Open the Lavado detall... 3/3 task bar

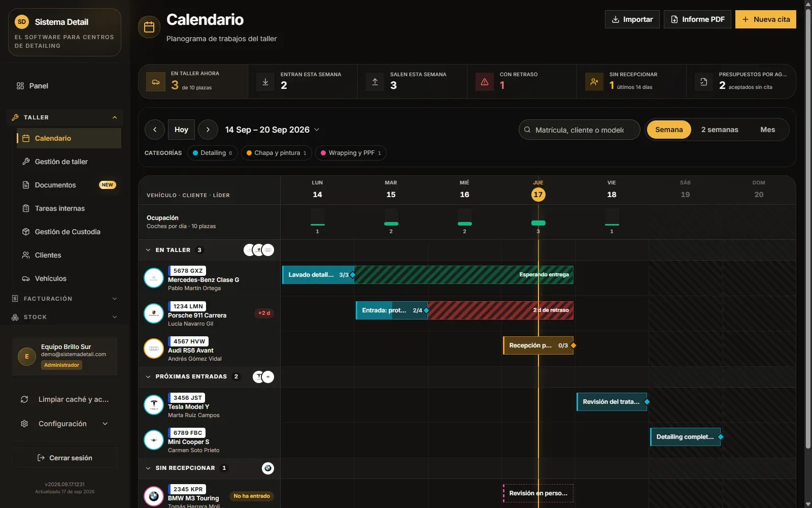(318, 275)
